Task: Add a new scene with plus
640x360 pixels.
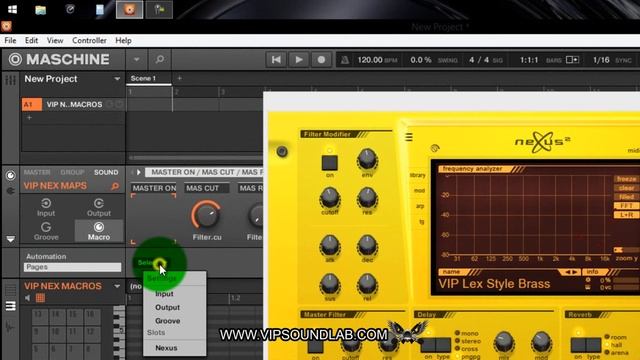Action: tap(179, 78)
